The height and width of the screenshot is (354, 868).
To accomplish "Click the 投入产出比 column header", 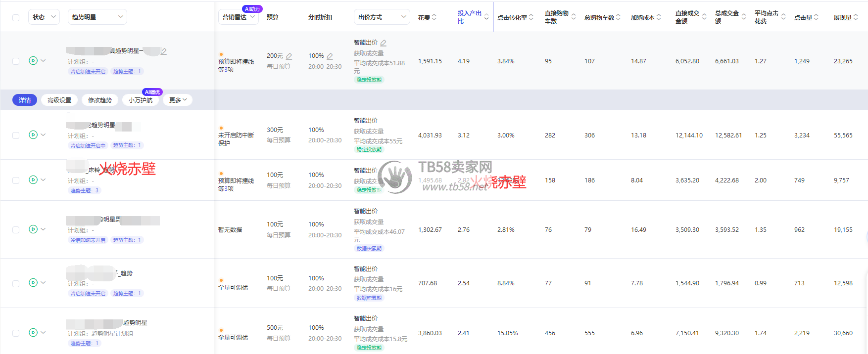I will pyautogui.click(x=469, y=17).
